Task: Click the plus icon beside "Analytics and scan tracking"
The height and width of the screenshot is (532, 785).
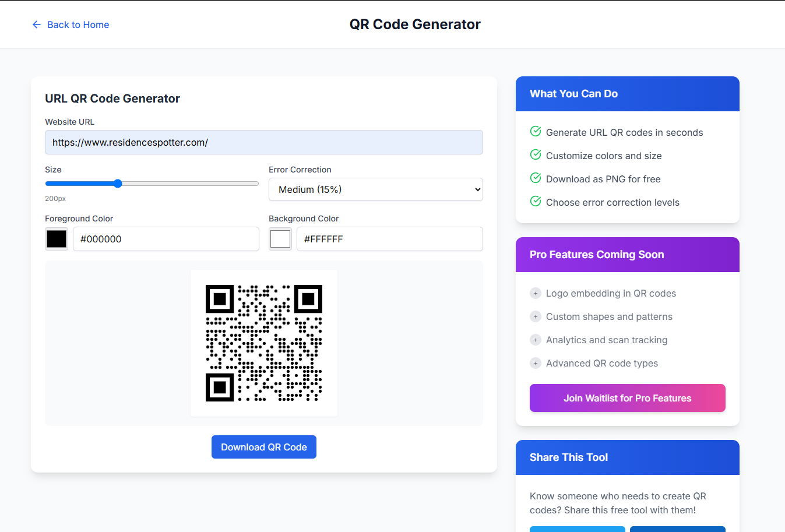Action: (x=535, y=340)
